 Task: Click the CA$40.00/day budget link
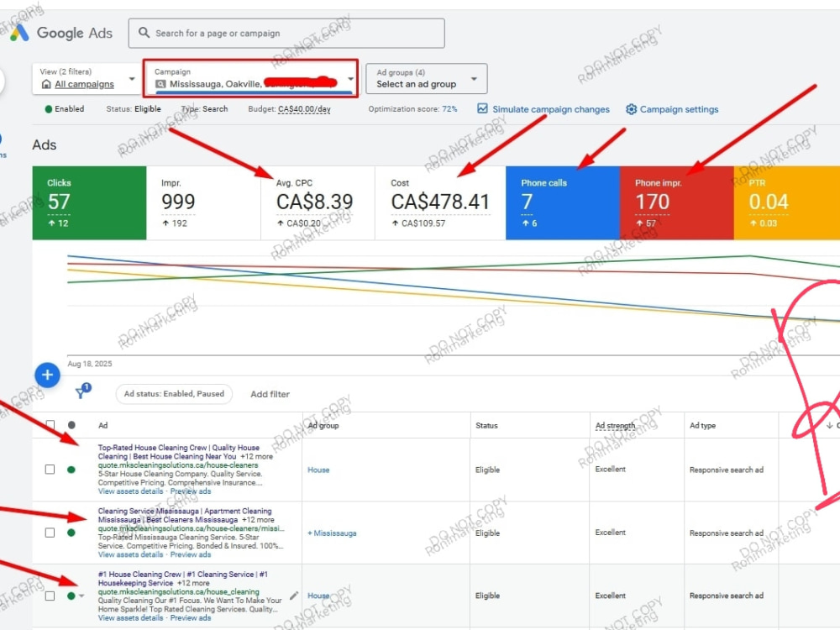click(x=304, y=108)
